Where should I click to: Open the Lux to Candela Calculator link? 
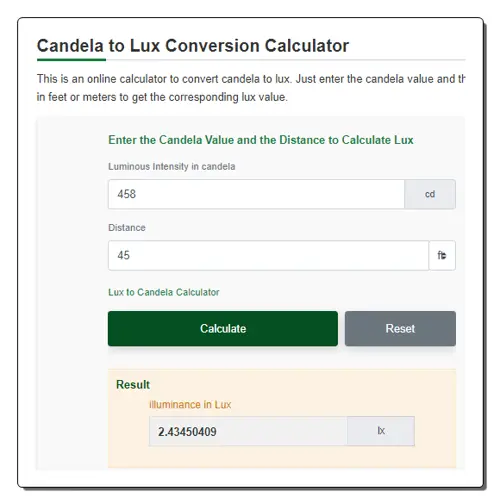(x=164, y=292)
